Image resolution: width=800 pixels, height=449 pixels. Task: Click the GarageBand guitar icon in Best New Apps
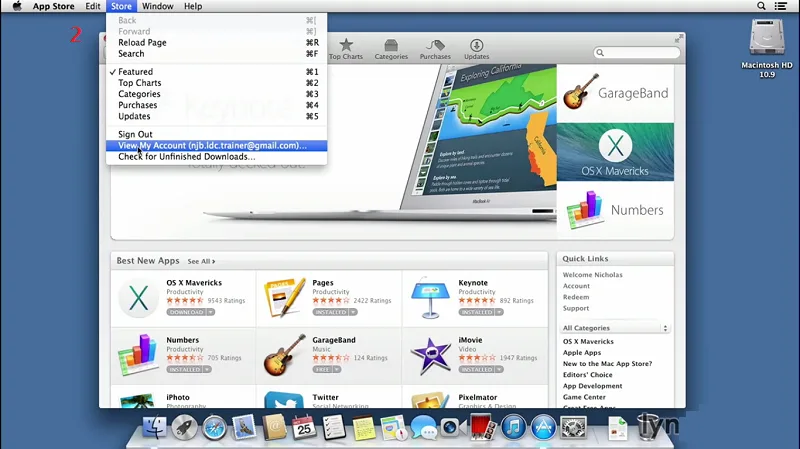(x=284, y=355)
